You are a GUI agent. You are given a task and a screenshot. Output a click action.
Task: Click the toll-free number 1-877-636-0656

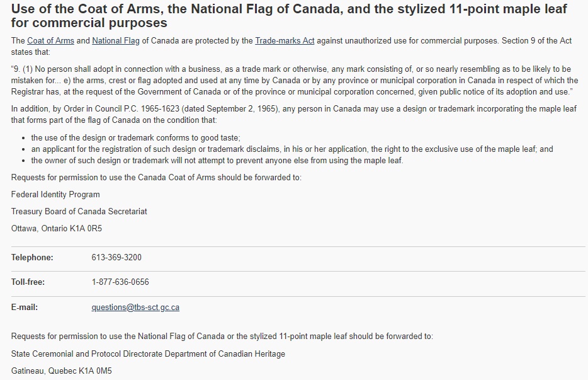(120, 282)
